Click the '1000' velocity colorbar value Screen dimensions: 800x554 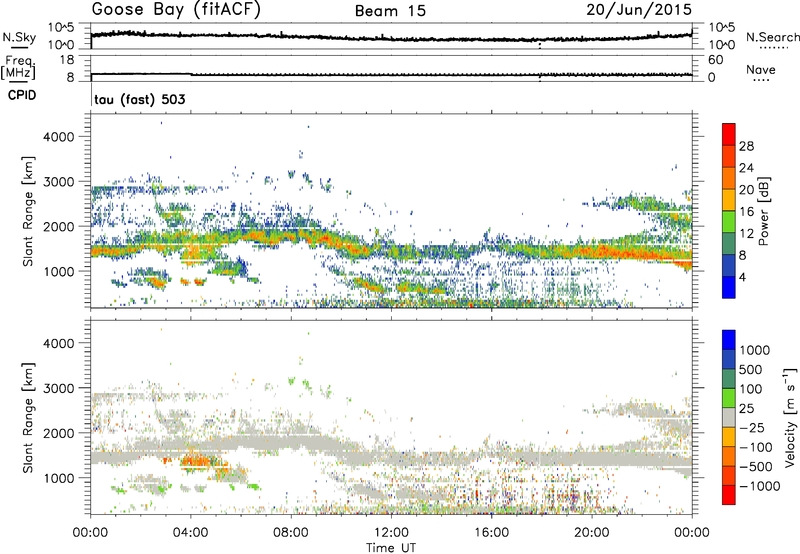755,350
